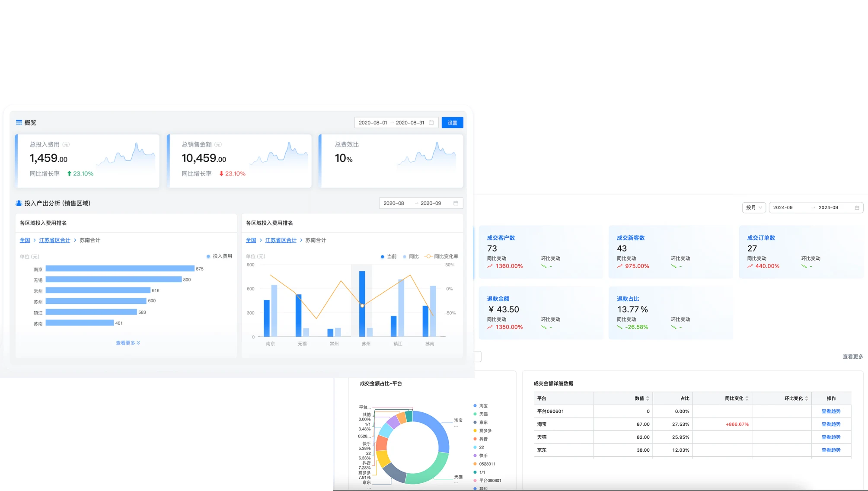The image size is (868, 491).
Task: Click the 2024-09 start month field
Action: pyautogui.click(x=783, y=207)
